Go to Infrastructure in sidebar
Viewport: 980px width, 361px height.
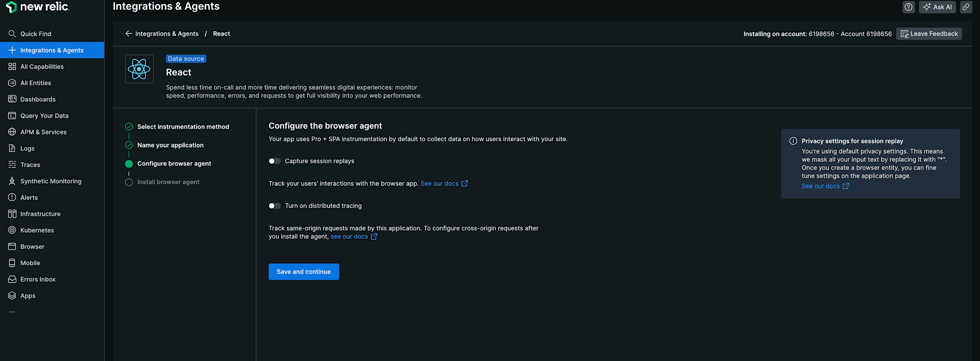pos(52,214)
